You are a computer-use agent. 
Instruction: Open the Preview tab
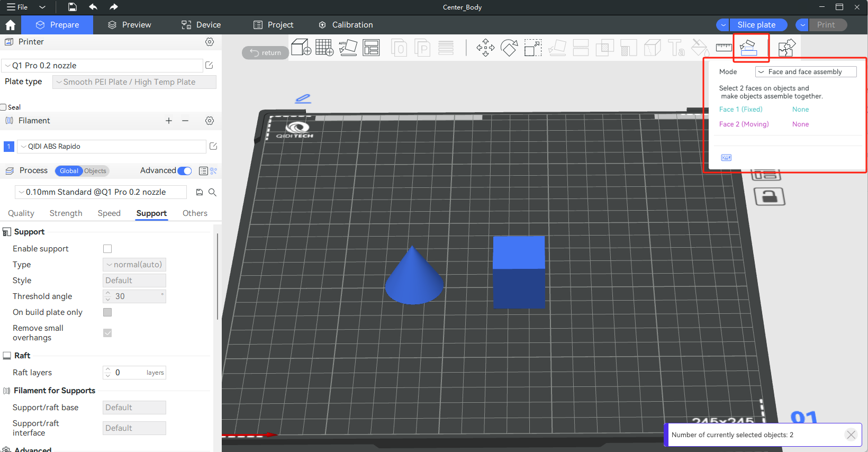(130, 25)
